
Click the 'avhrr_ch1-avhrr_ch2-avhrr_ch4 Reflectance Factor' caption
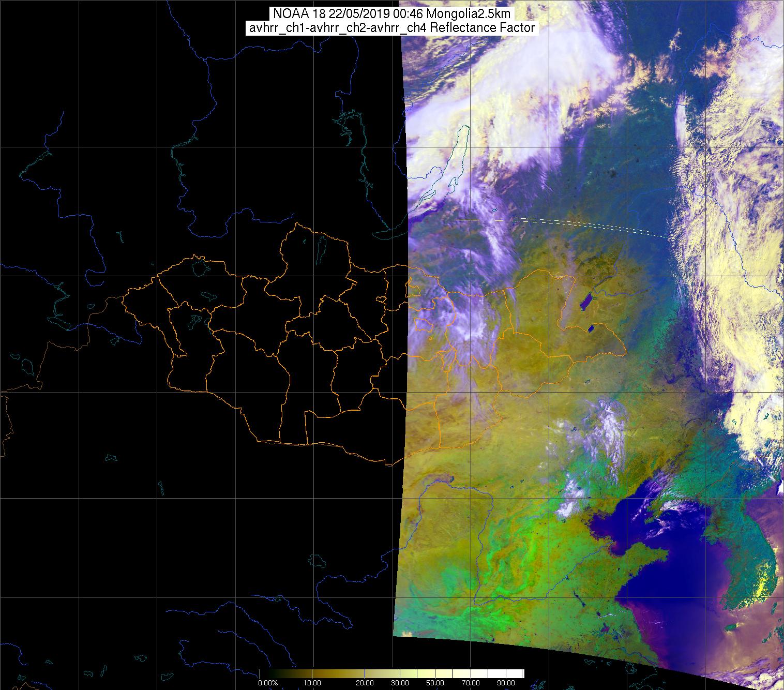391,28
